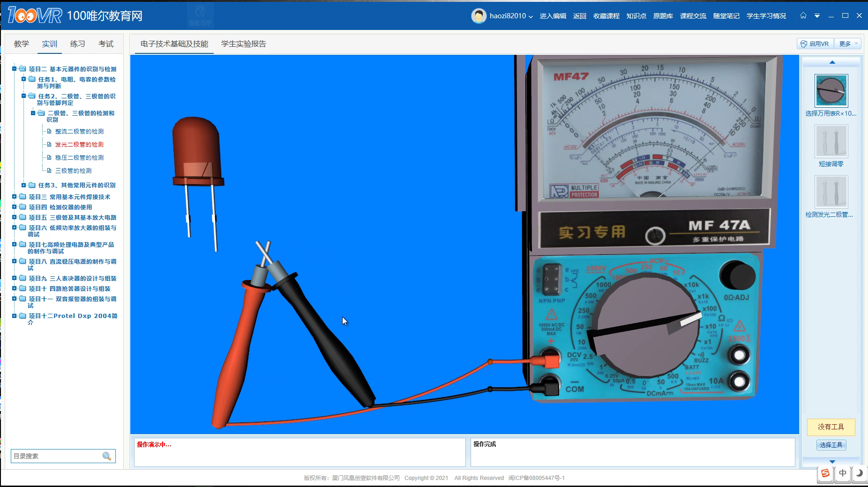
Task: Open the 学生实验报告 tab
Action: point(243,44)
